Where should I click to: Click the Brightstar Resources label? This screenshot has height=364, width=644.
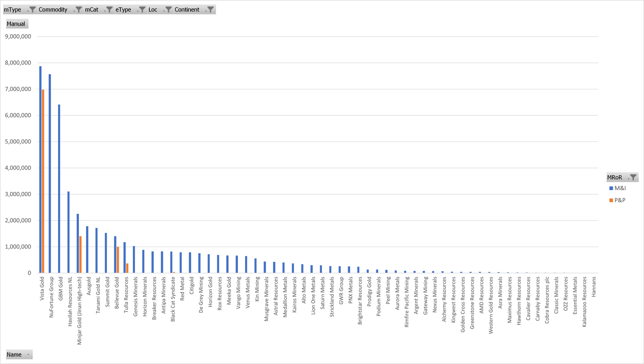coord(360,301)
